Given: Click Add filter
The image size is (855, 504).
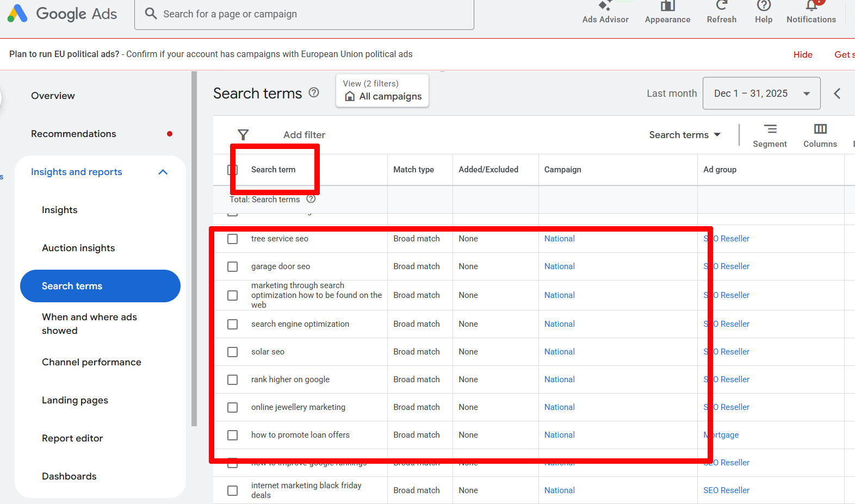Looking at the screenshot, I should click(304, 135).
